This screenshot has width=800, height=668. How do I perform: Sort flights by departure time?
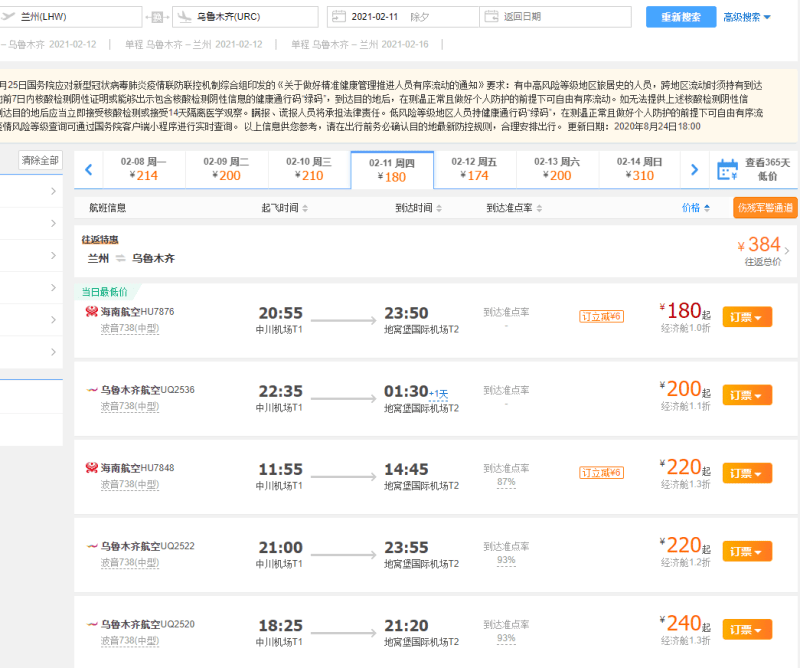(285, 208)
